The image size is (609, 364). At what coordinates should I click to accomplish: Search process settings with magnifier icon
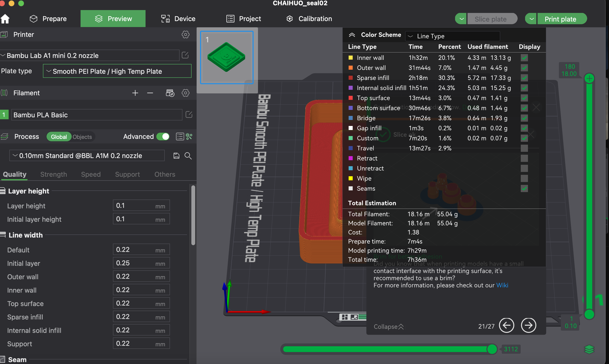188,156
